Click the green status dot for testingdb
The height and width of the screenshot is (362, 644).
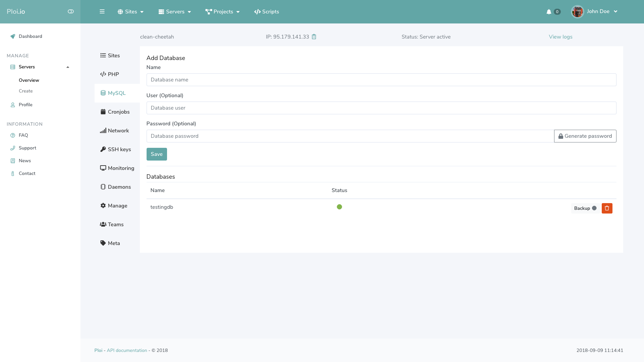pyautogui.click(x=339, y=207)
